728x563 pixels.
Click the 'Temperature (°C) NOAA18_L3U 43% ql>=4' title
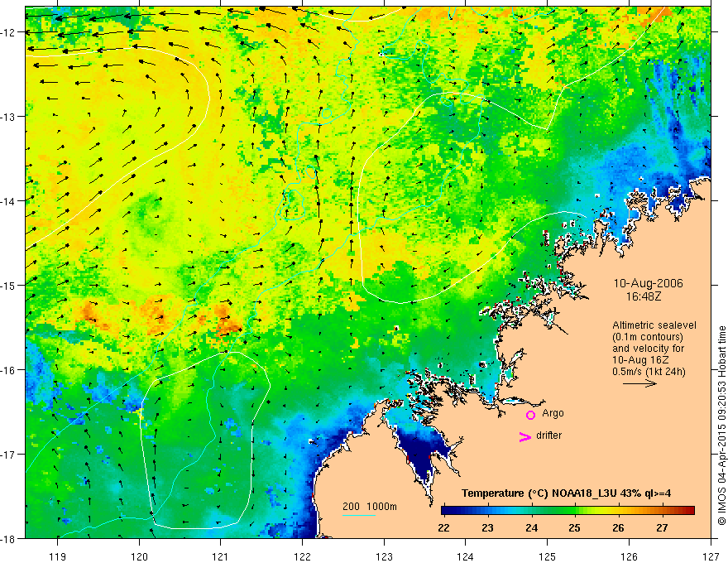tap(566, 493)
